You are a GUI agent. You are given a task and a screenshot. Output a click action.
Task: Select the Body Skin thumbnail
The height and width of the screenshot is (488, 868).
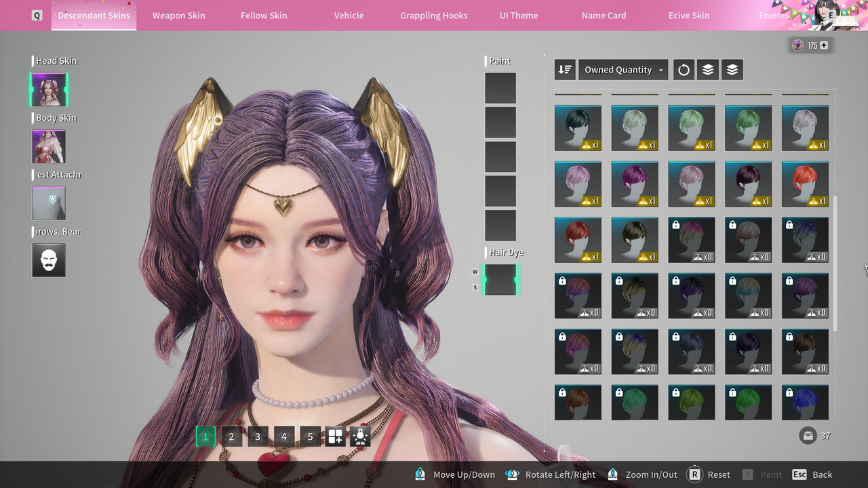coord(49,146)
